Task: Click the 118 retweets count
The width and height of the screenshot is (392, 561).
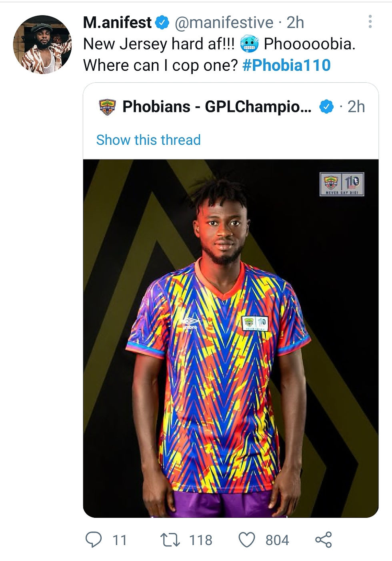Action: click(x=200, y=540)
